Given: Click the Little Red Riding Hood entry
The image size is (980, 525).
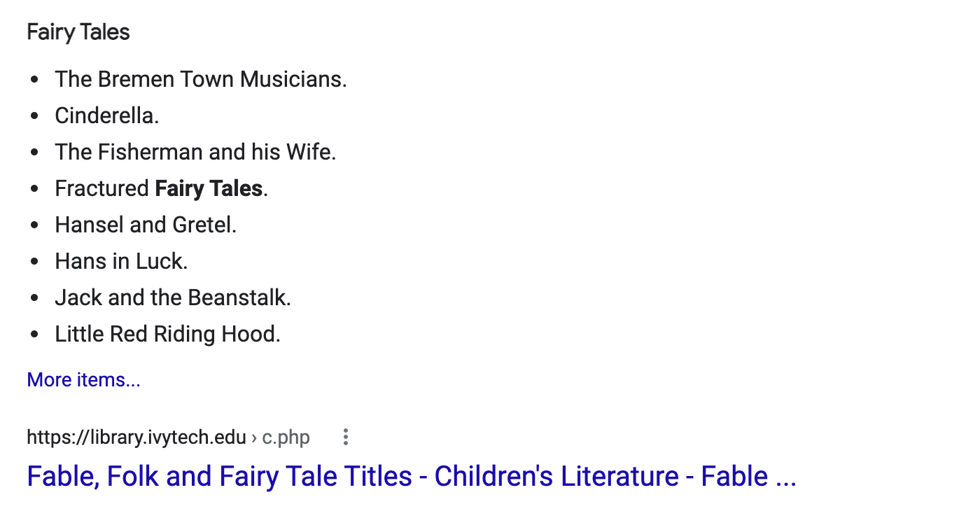Looking at the screenshot, I should point(168,334).
